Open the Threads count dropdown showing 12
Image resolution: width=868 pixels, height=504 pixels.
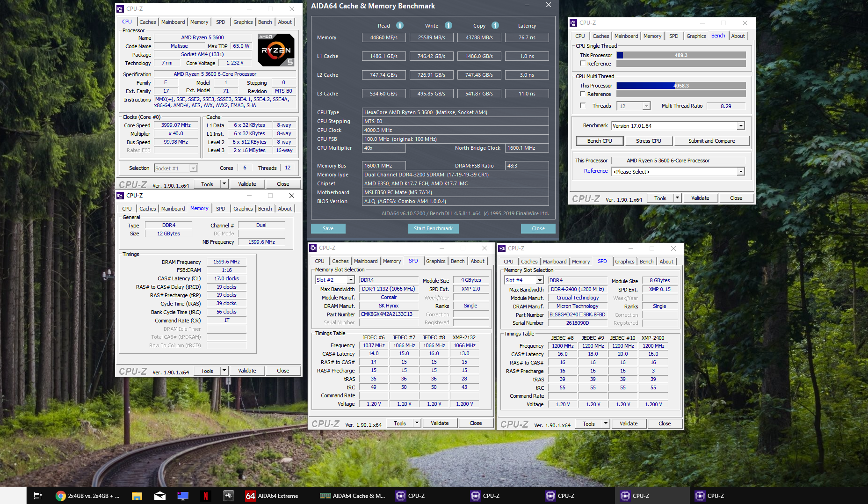coord(634,106)
